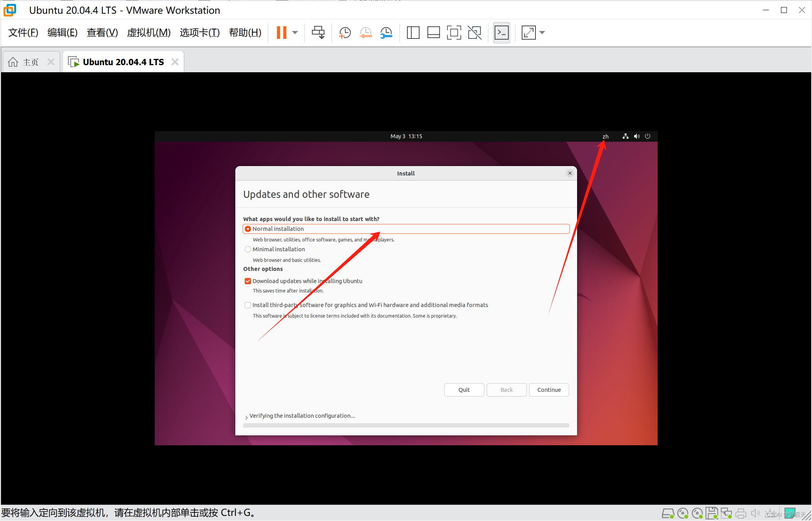Click the Back button
Image resolution: width=812 pixels, height=521 pixels.
[506, 390]
